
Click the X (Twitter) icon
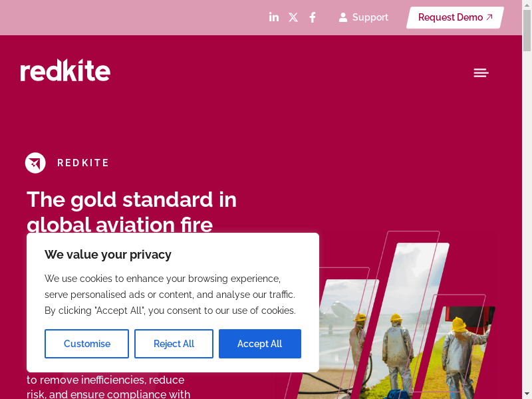click(x=293, y=17)
